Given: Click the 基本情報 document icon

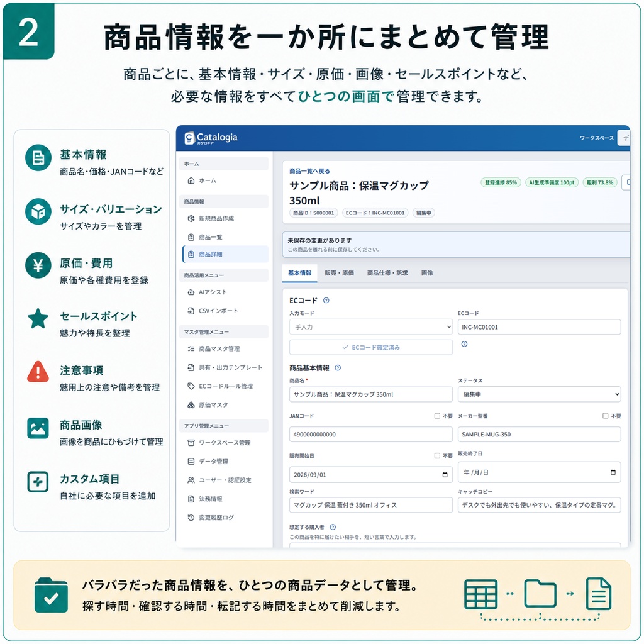Looking at the screenshot, I should (x=38, y=158).
